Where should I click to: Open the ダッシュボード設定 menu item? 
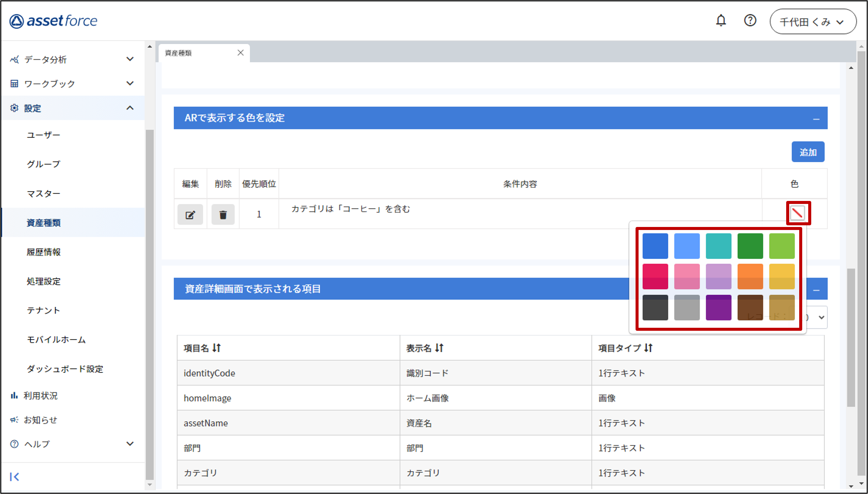point(65,369)
